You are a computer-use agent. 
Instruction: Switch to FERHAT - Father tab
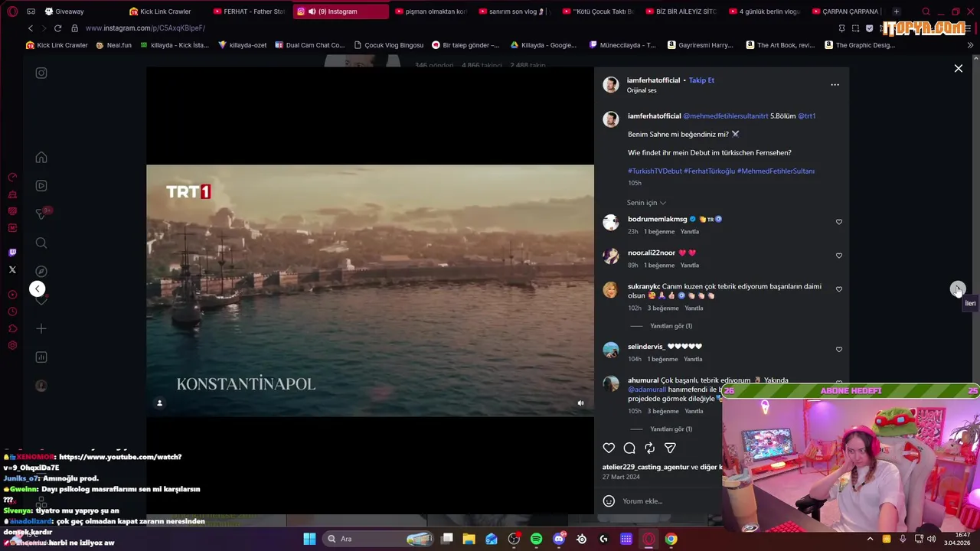click(248, 11)
